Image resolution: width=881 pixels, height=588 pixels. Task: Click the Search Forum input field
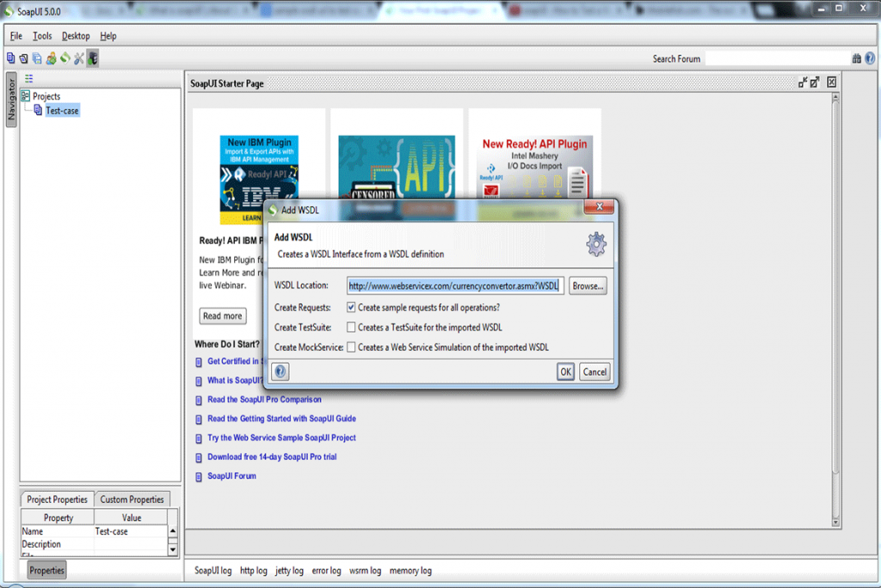point(778,58)
